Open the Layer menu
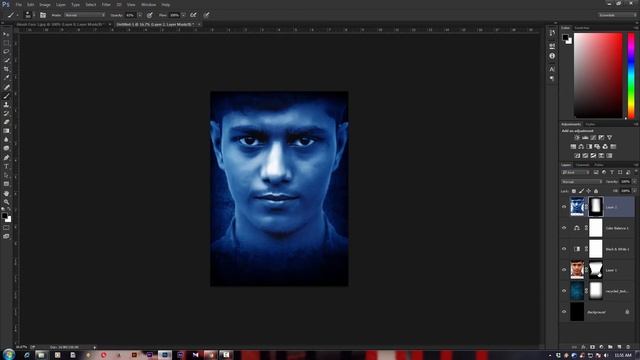This screenshot has width=640, height=360. click(61, 4)
